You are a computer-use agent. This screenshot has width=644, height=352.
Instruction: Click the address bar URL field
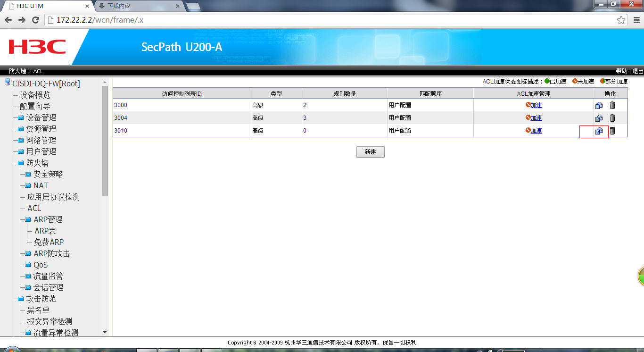[x=330, y=20]
